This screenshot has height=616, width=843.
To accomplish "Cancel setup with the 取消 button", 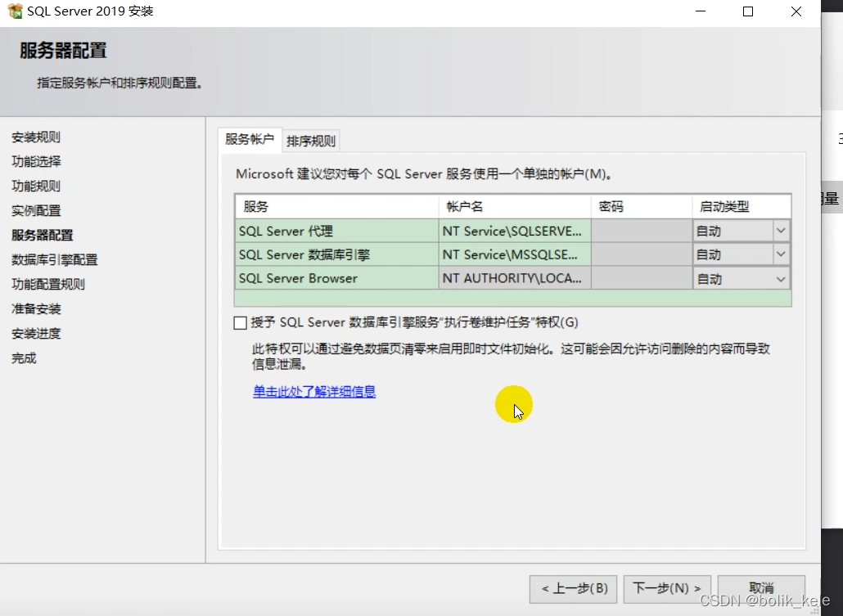I will coord(761,588).
